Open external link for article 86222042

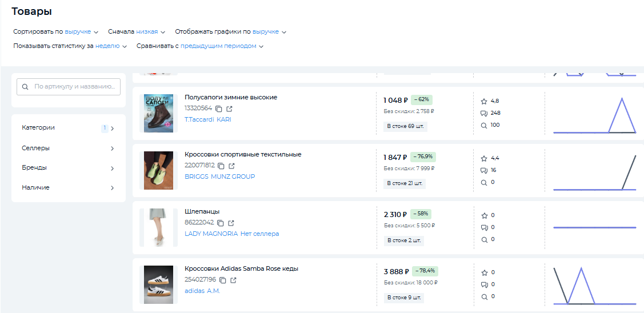click(231, 223)
